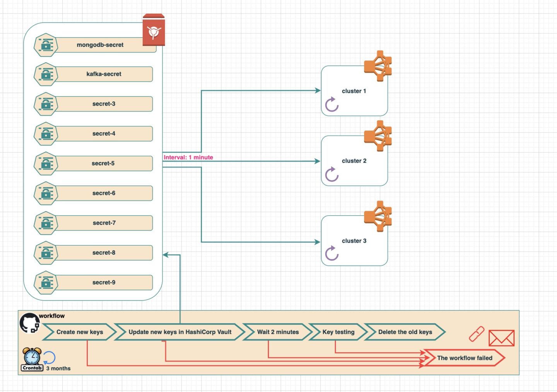
Task: Select the secret-6 label bar
Action: (x=104, y=193)
